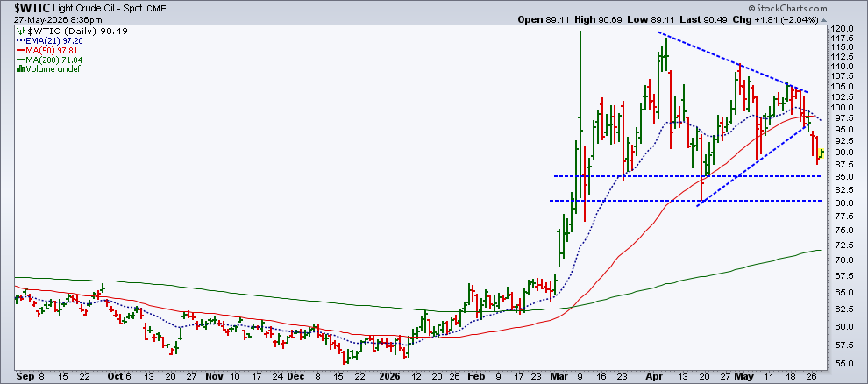Click the candlestick icon beside $WTIC (Daily)

click(18, 32)
